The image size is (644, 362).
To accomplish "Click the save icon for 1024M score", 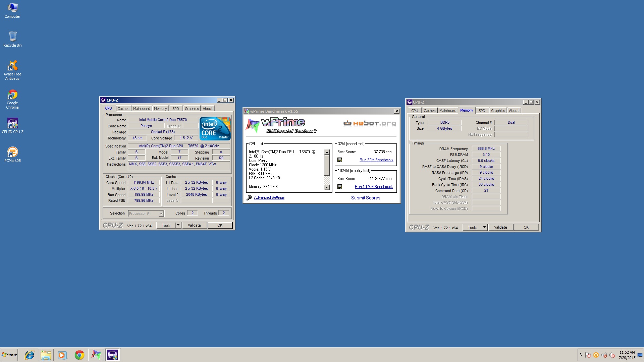I will click(x=340, y=187).
